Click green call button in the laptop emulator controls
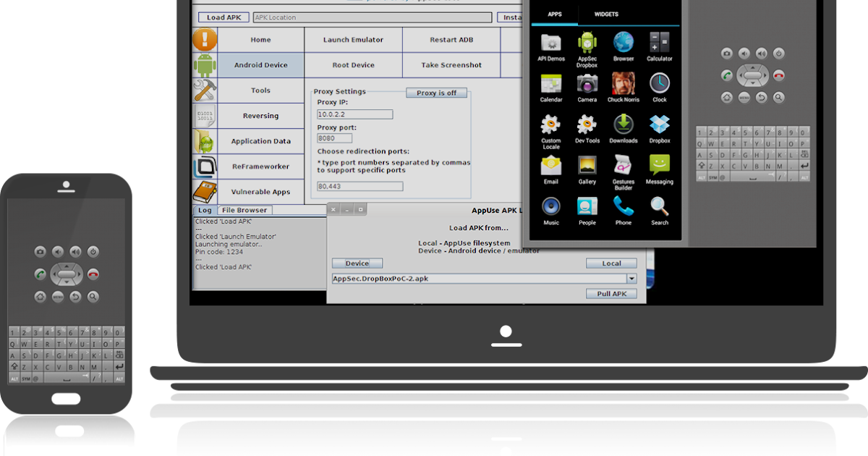This screenshot has height=456, width=868. tap(727, 75)
